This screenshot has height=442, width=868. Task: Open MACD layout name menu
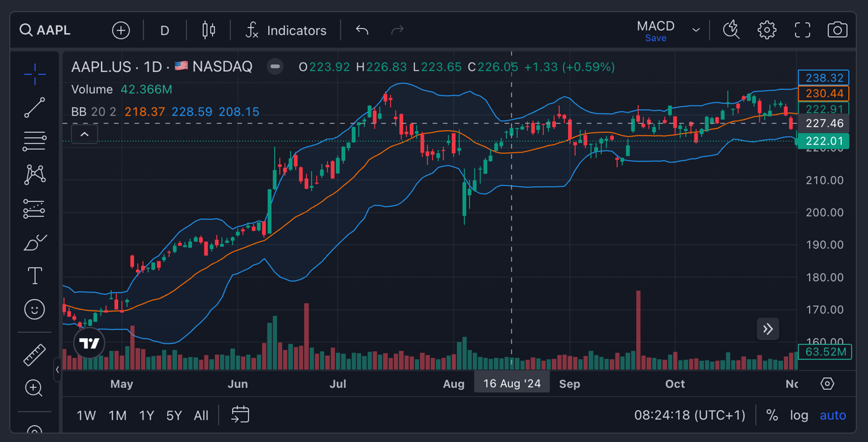point(656,26)
